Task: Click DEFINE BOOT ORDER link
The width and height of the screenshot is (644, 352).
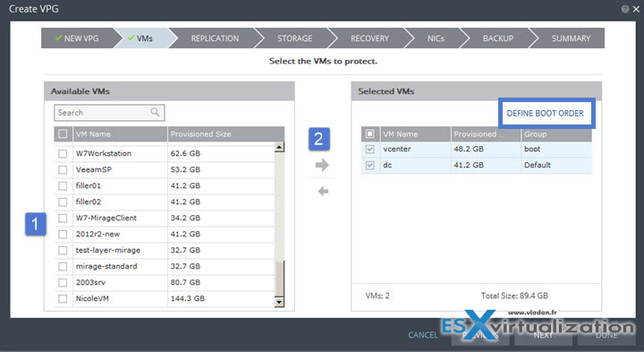Action: pyautogui.click(x=545, y=113)
